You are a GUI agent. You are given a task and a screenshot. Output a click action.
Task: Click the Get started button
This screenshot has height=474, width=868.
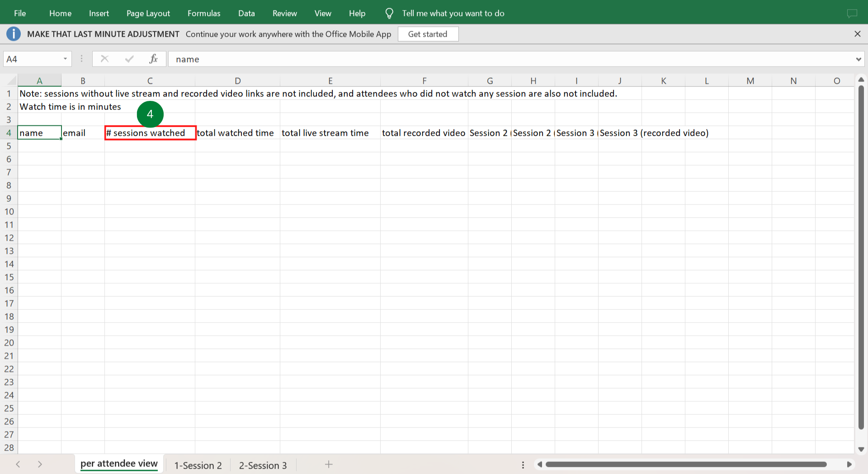(x=428, y=34)
